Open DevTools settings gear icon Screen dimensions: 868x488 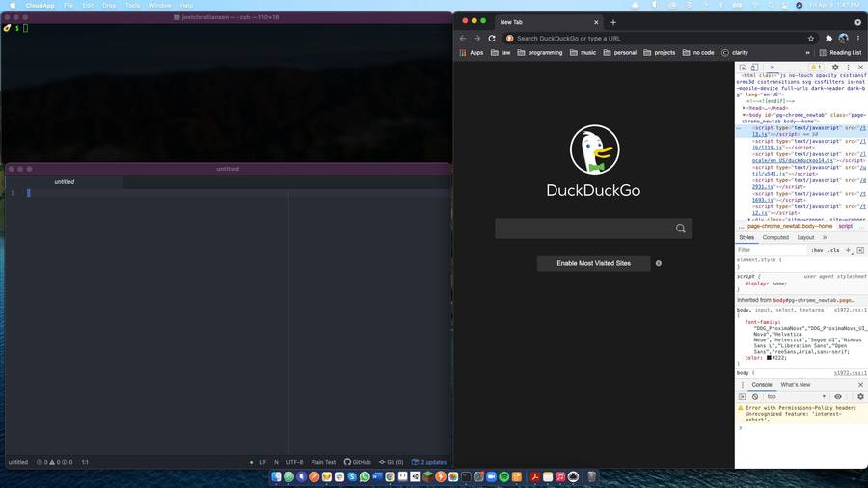[x=835, y=68]
